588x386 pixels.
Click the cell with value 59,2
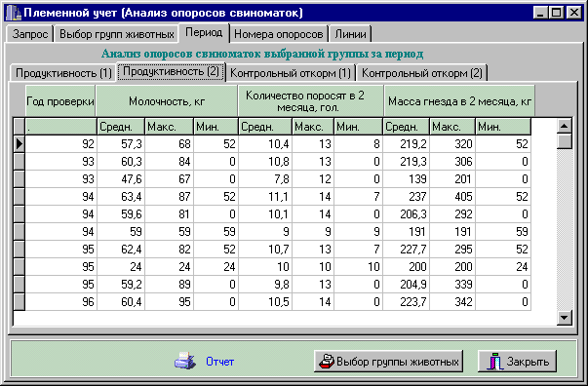click(x=121, y=285)
